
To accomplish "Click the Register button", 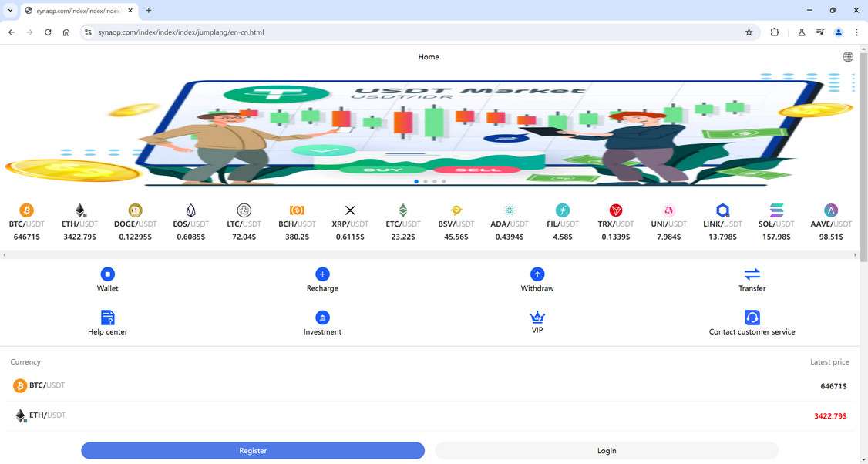I will point(253,451).
